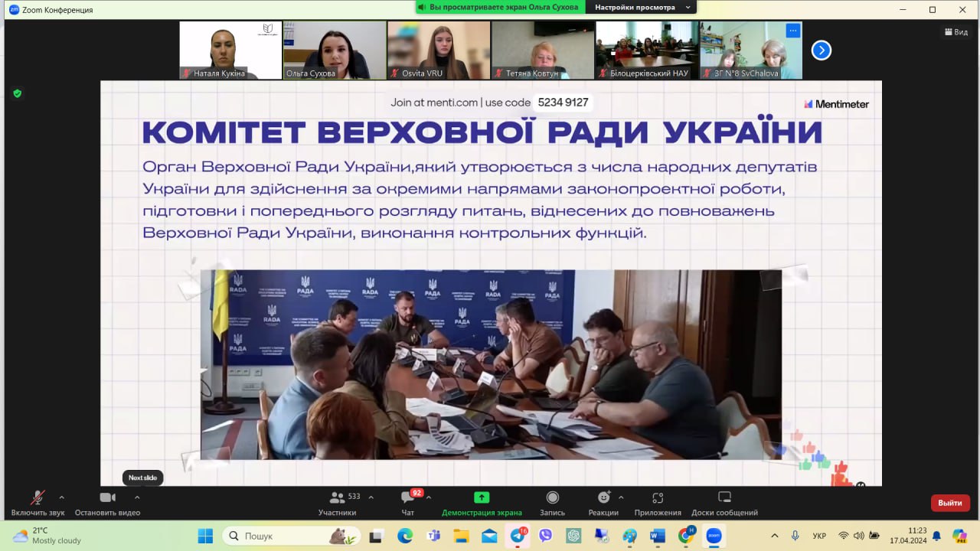Click the green encryption shield icon

[x=17, y=93]
